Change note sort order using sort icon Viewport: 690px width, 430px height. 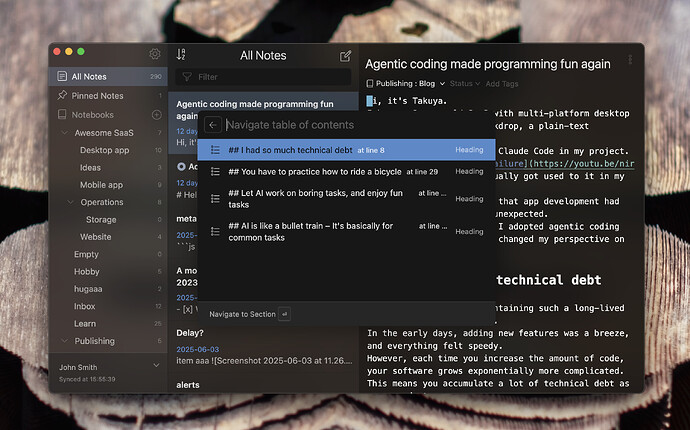[x=181, y=54]
